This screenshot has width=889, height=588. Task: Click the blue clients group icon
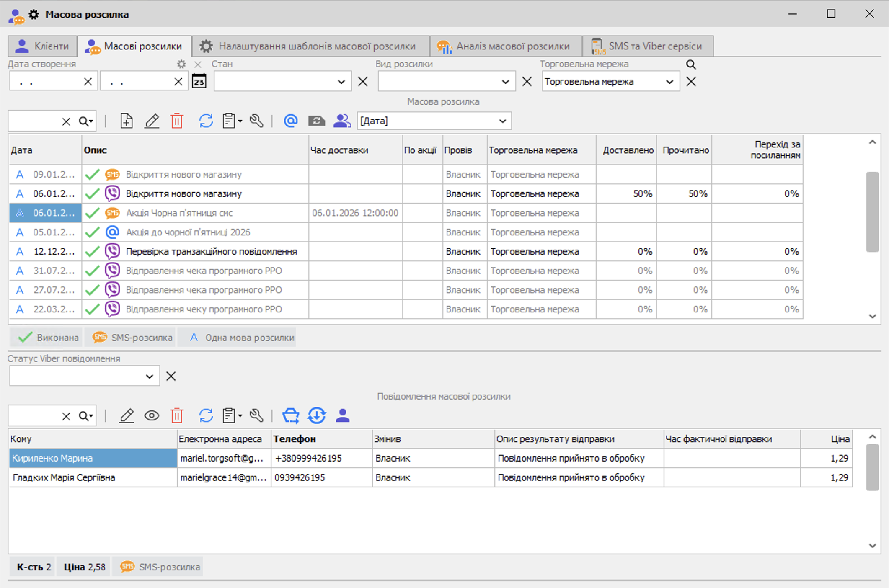[342, 121]
